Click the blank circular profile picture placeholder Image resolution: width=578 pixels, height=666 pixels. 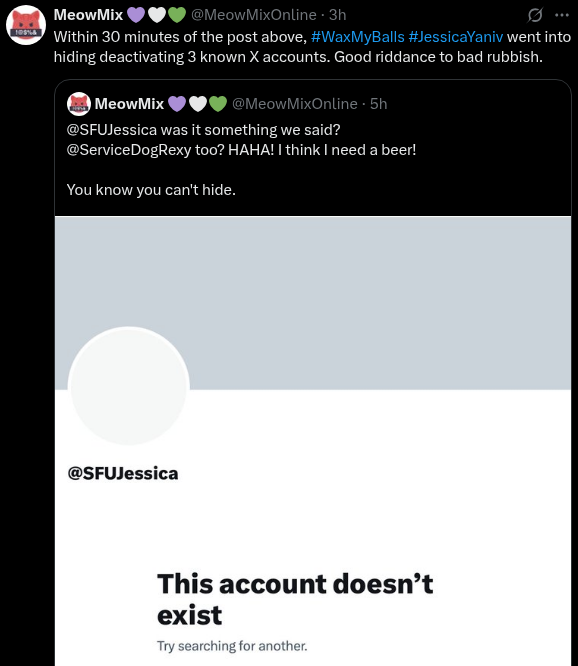pyautogui.click(x=129, y=386)
